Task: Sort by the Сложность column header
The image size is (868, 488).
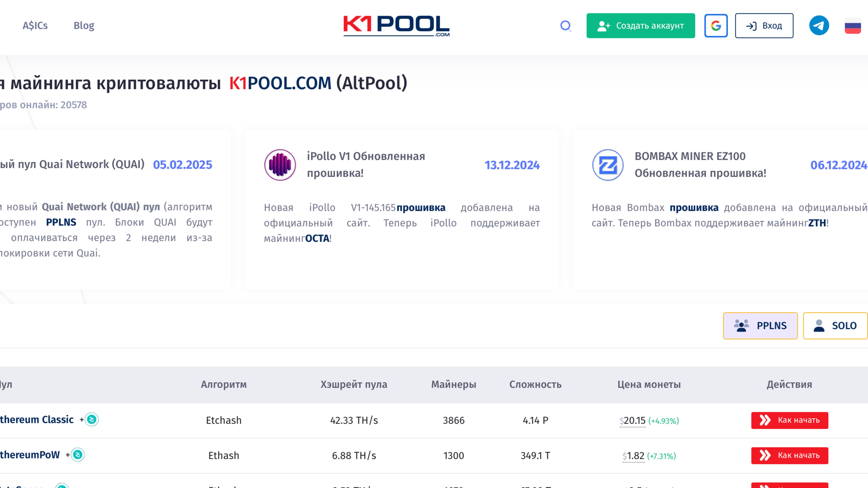Action: [535, 385]
